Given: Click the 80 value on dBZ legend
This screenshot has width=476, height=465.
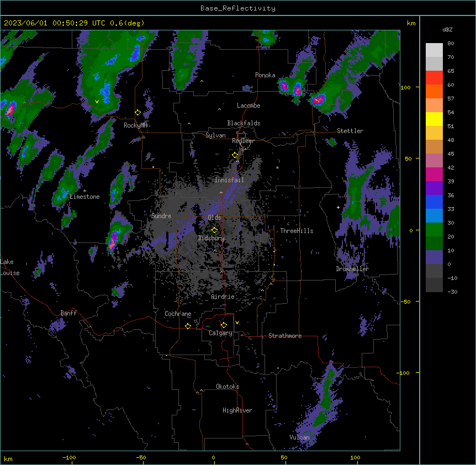Looking at the screenshot, I should tap(451, 44).
